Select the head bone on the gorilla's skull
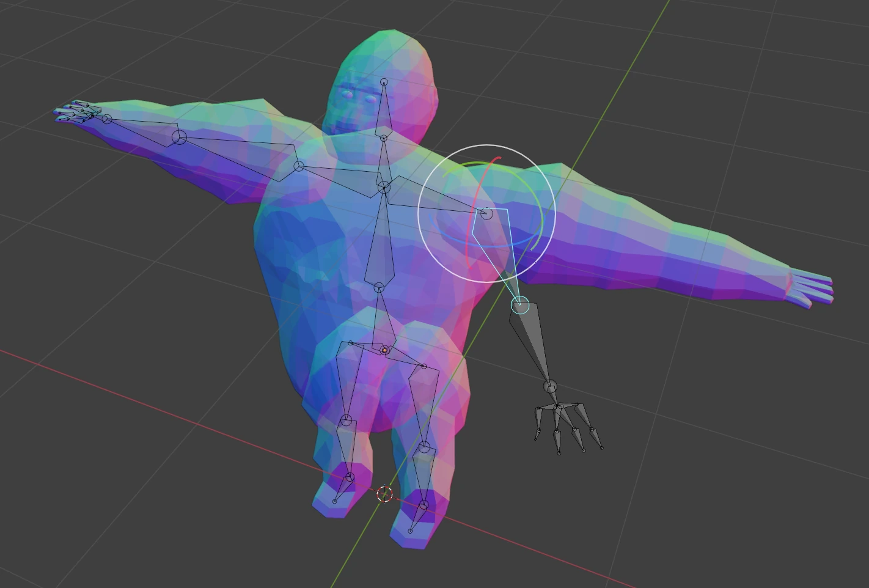Screen dimensions: 869x588 pos(384,110)
